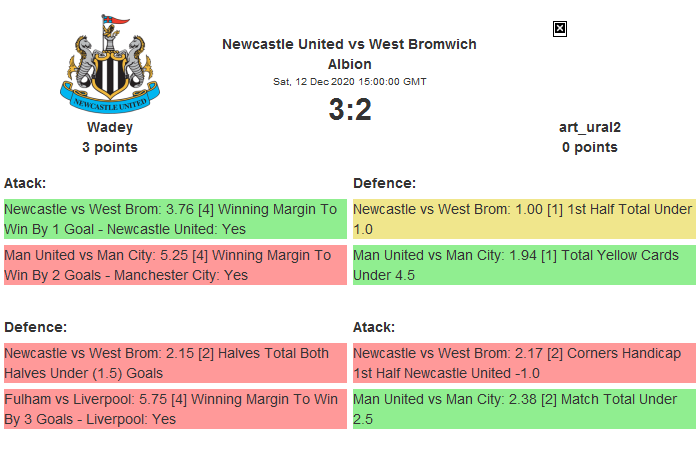Open the art_ural2 player name

click(589, 127)
